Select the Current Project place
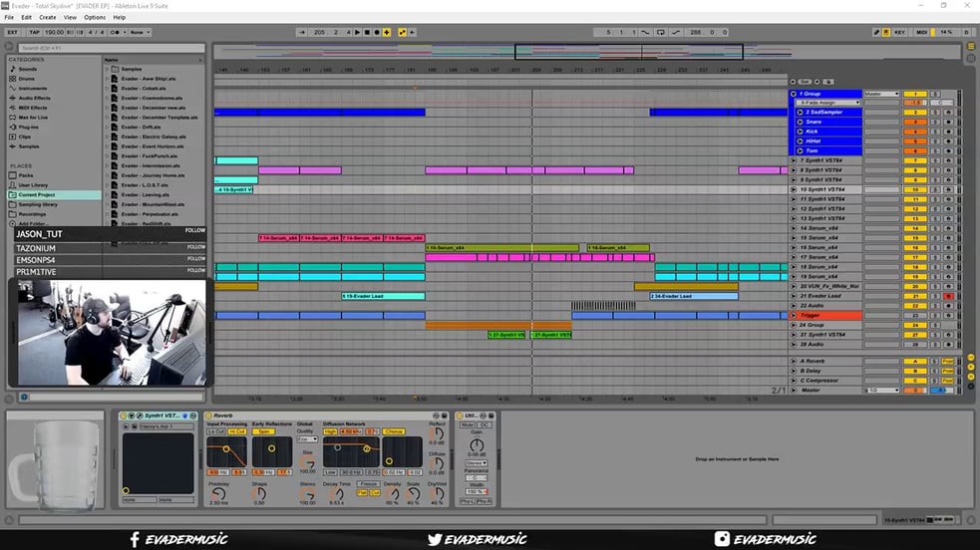Image resolution: width=980 pixels, height=550 pixels. [37, 195]
